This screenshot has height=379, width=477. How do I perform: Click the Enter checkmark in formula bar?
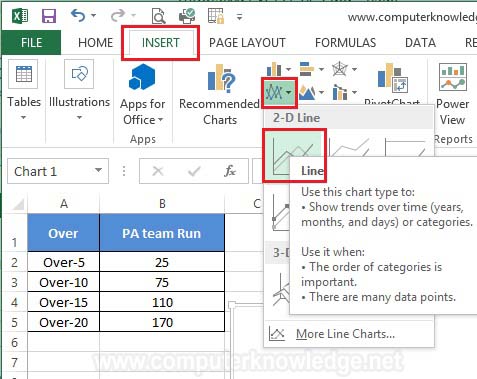194,171
